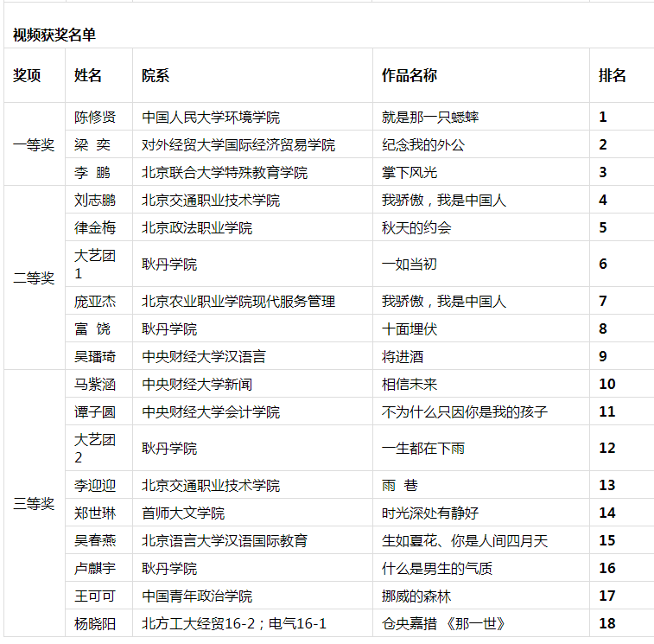
Task: Select the work 掌下风光
Action: pos(410,172)
